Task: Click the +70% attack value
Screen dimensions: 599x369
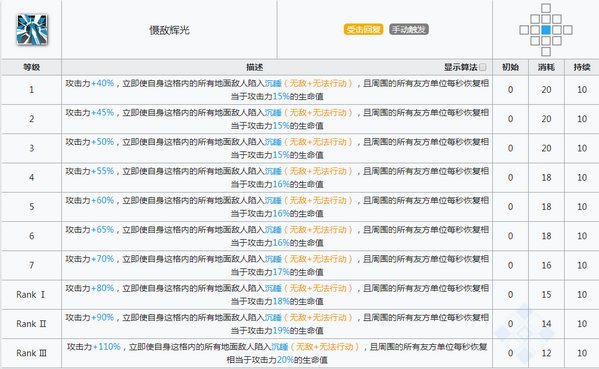Action: (102, 259)
